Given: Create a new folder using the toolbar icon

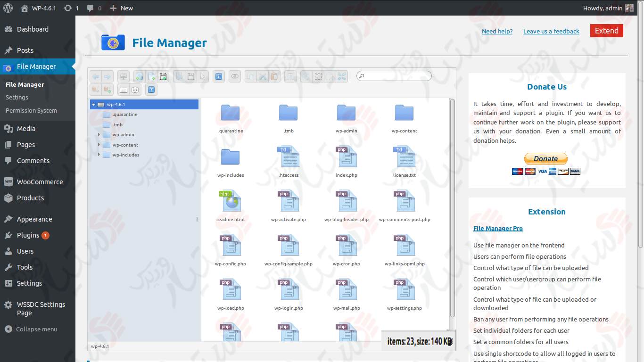Looking at the screenshot, I should (139, 76).
